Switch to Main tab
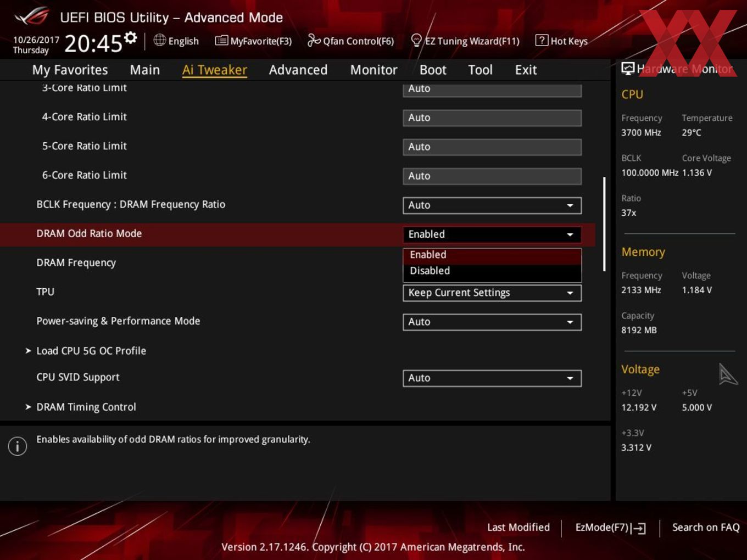Screen dimensions: 747x560 click(x=145, y=70)
